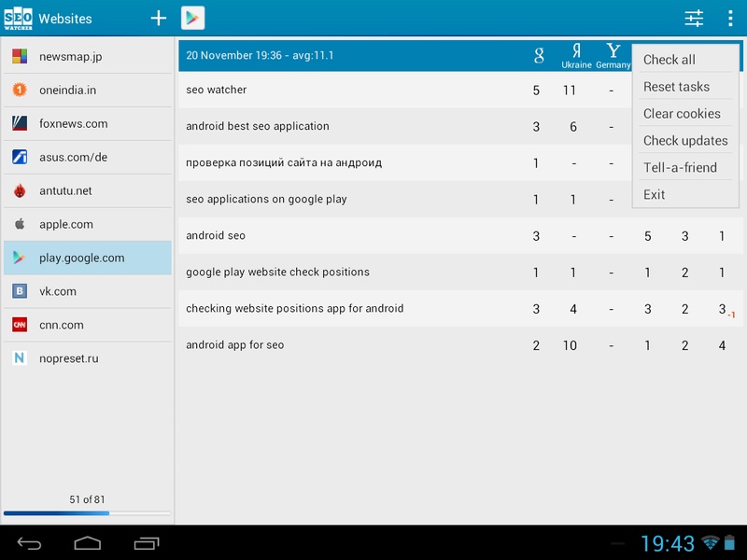
Task: Select the play.google.com highlighted entry
Action: (88, 258)
